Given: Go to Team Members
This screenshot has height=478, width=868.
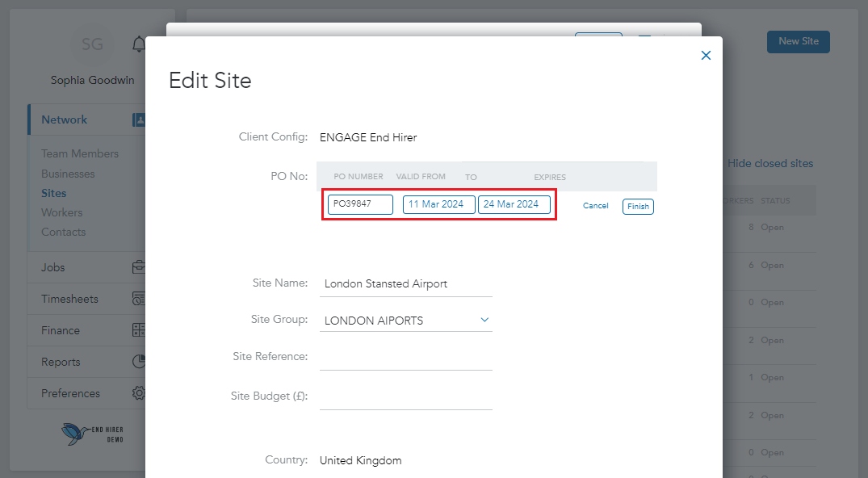Looking at the screenshot, I should pos(80,153).
